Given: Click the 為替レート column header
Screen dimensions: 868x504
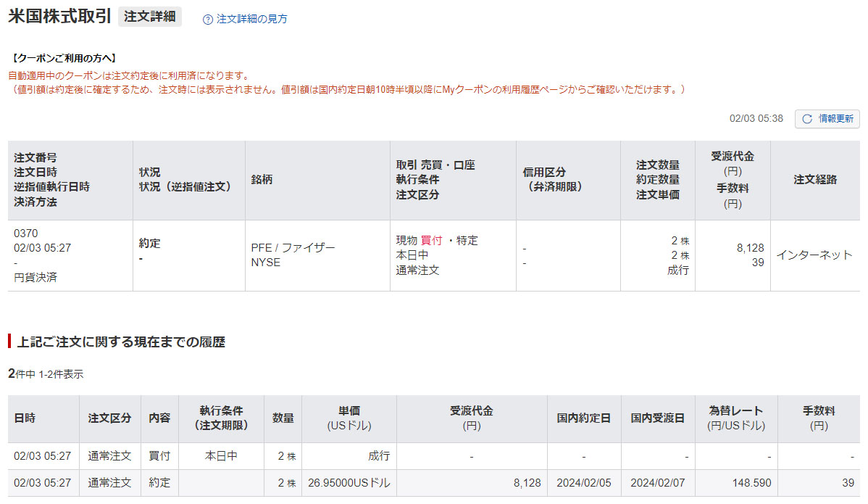Looking at the screenshot, I should (736, 410).
